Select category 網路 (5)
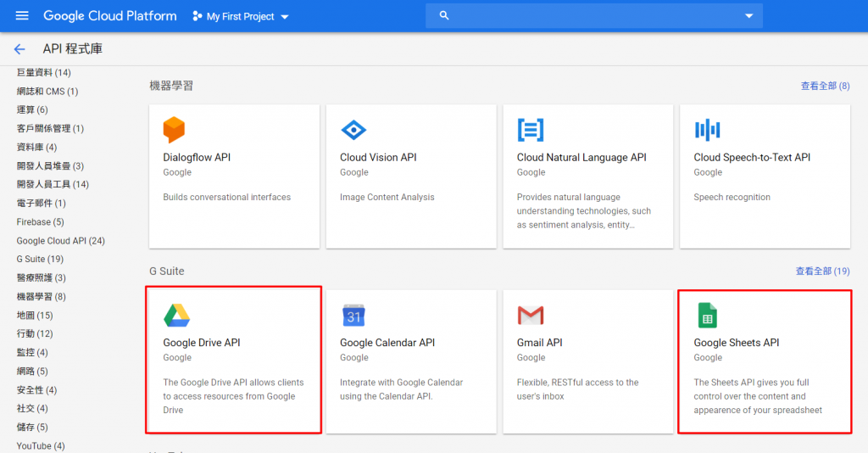 (x=32, y=372)
